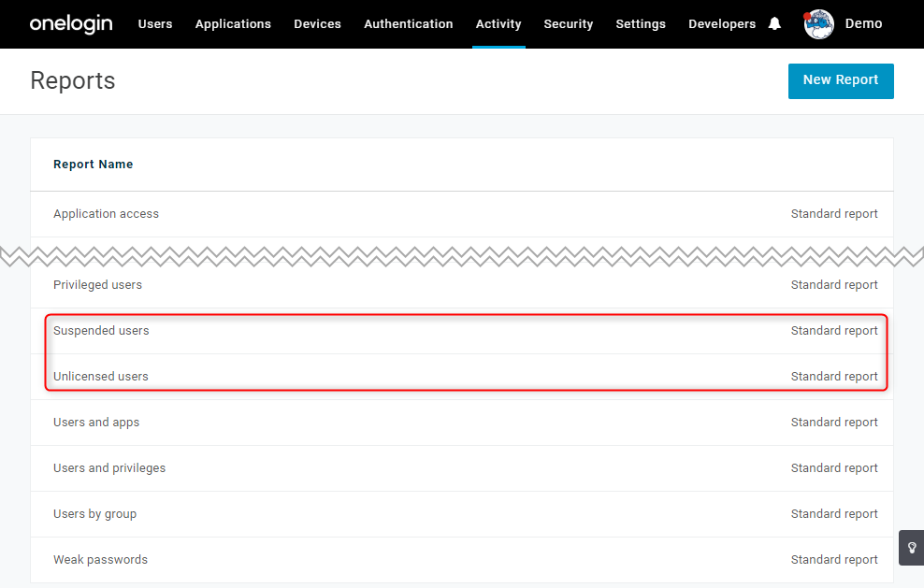Click the lightbulb help icon
924x588 pixels.
(x=912, y=548)
